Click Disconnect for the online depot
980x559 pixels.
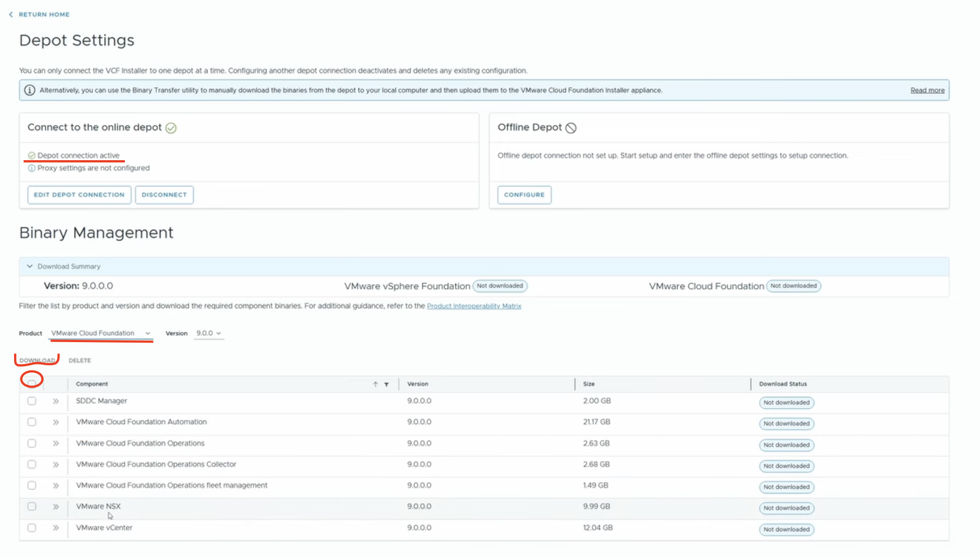(x=164, y=195)
